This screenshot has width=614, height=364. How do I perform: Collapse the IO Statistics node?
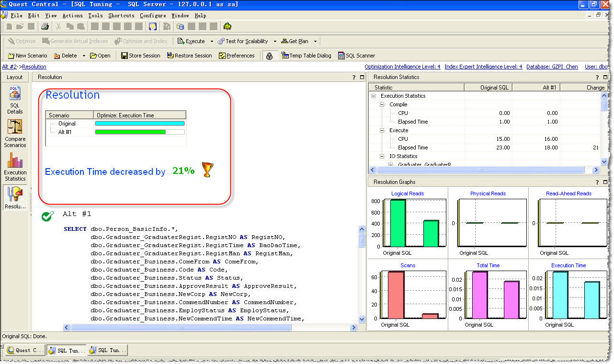[x=383, y=156]
